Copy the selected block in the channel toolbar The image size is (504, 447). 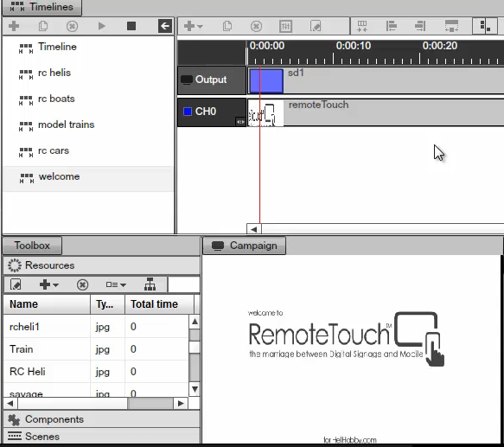(227, 26)
